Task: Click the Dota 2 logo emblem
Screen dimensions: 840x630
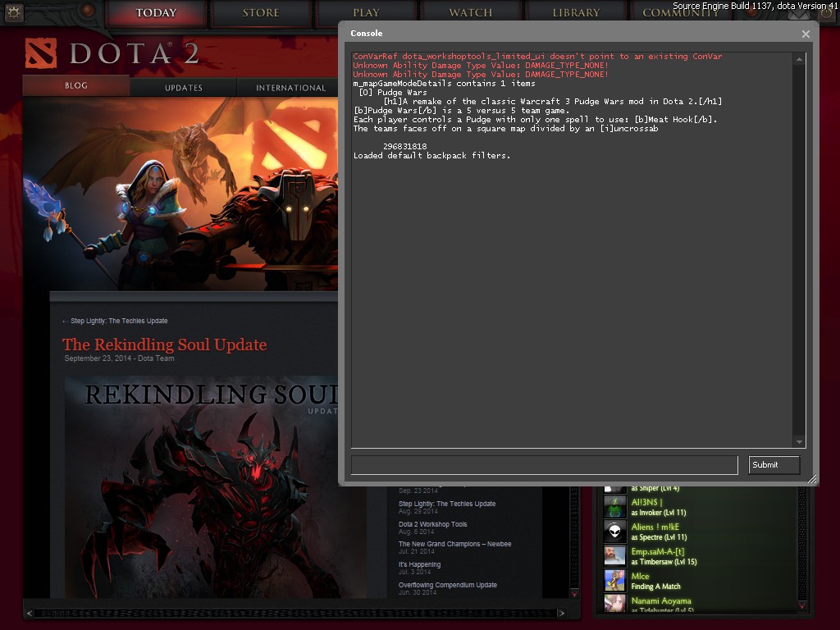Action: [x=41, y=54]
